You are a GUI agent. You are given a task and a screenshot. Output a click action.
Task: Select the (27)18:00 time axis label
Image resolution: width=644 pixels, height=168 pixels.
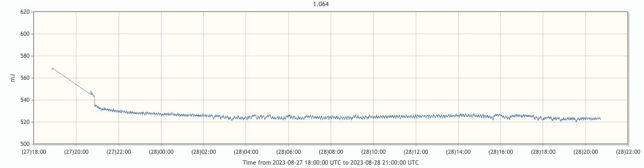click(34, 152)
